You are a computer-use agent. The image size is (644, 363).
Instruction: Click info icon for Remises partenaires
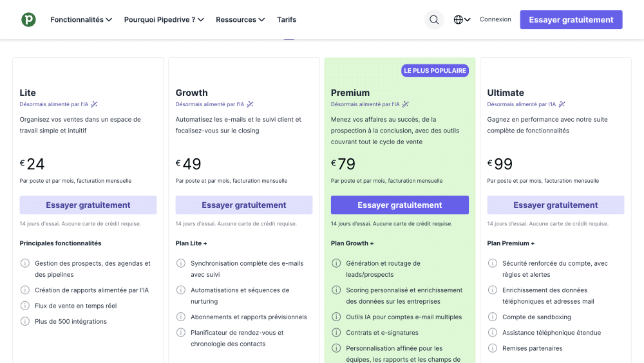493,348
